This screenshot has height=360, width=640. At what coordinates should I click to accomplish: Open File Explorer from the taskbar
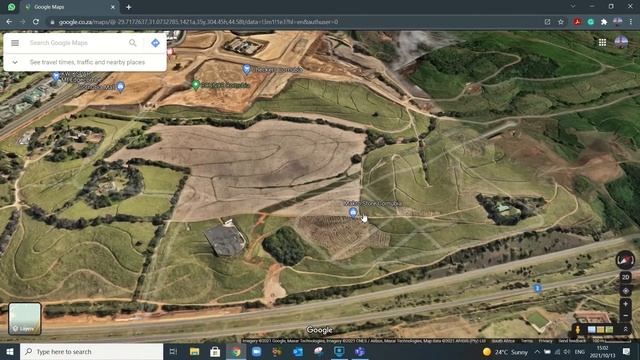194,351
